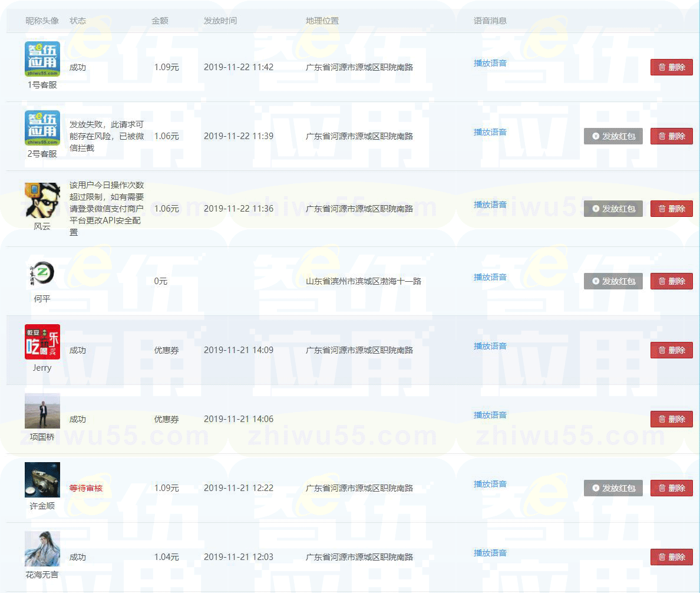Select Jerry's red avatar icon
The width and height of the screenshot is (700, 593).
(42, 342)
